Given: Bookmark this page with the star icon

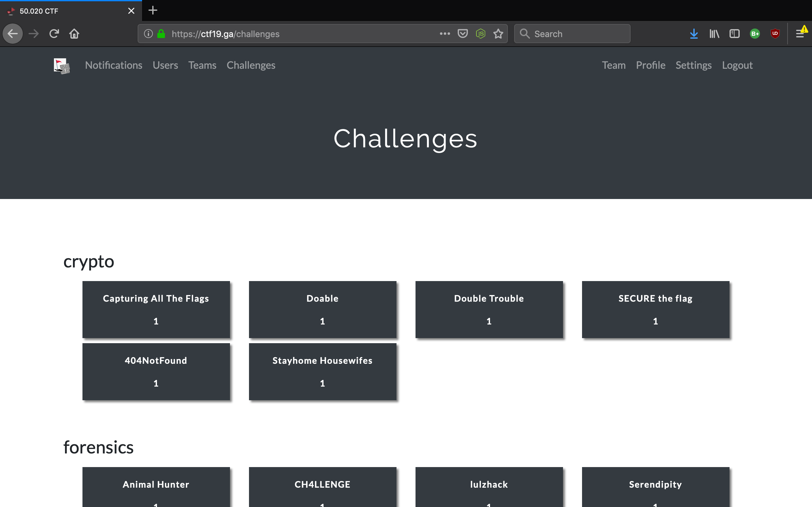Looking at the screenshot, I should (x=498, y=34).
